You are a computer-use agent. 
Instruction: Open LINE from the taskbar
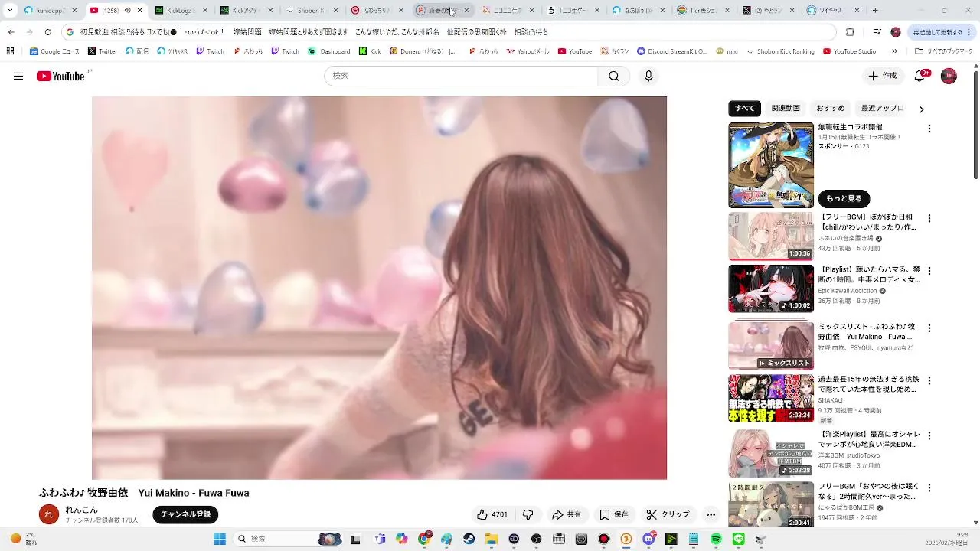[x=738, y=539]
